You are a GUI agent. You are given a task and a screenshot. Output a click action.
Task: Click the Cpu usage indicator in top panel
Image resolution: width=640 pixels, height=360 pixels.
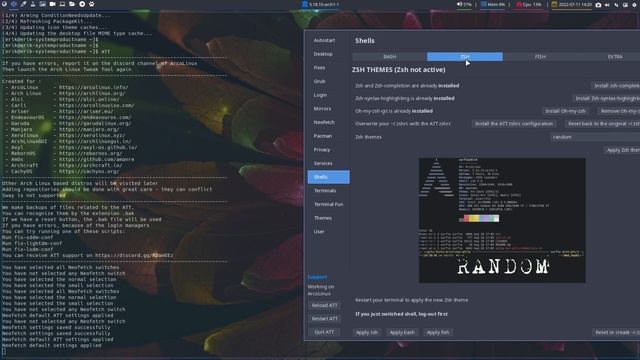point(529,4)
